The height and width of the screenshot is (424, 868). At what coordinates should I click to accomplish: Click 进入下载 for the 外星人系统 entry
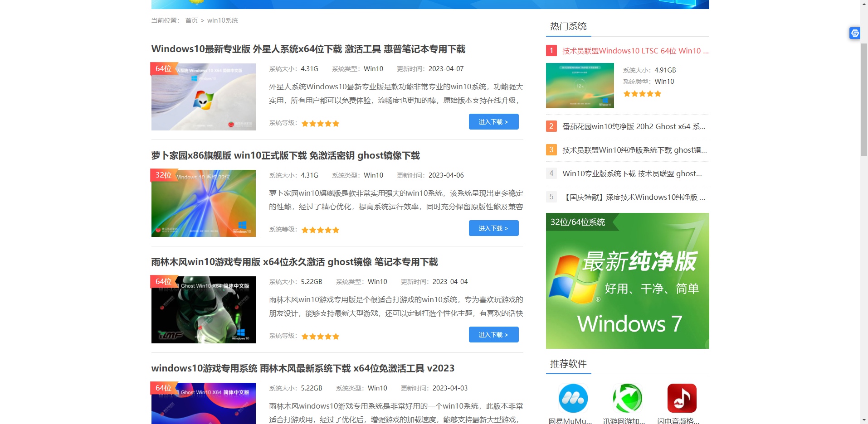pyautogui.click(x=493, y=122)
